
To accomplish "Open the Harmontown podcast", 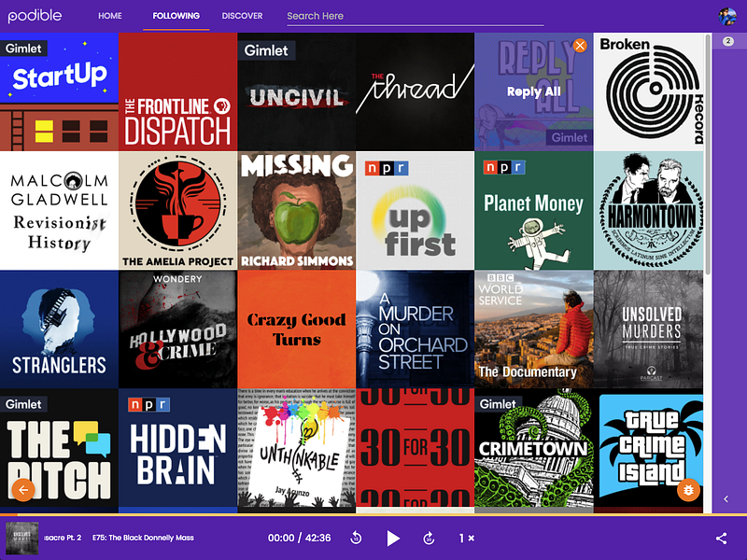I will pos(648,211).
